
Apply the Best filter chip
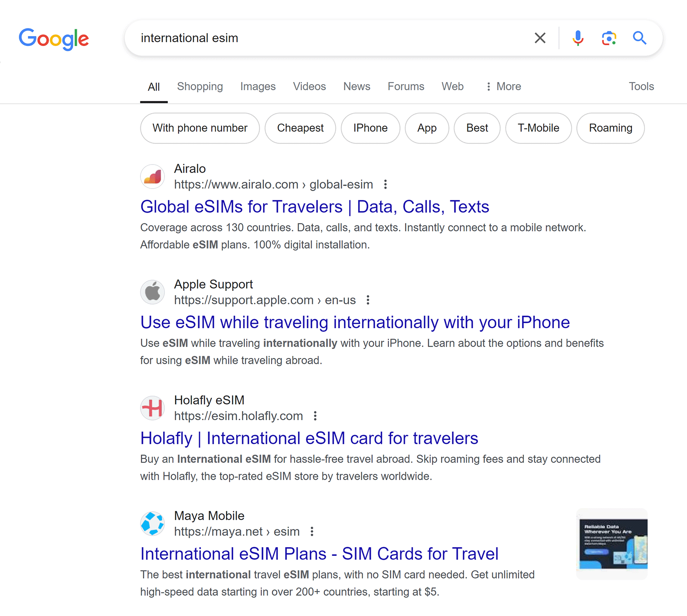tap(477, 128)
